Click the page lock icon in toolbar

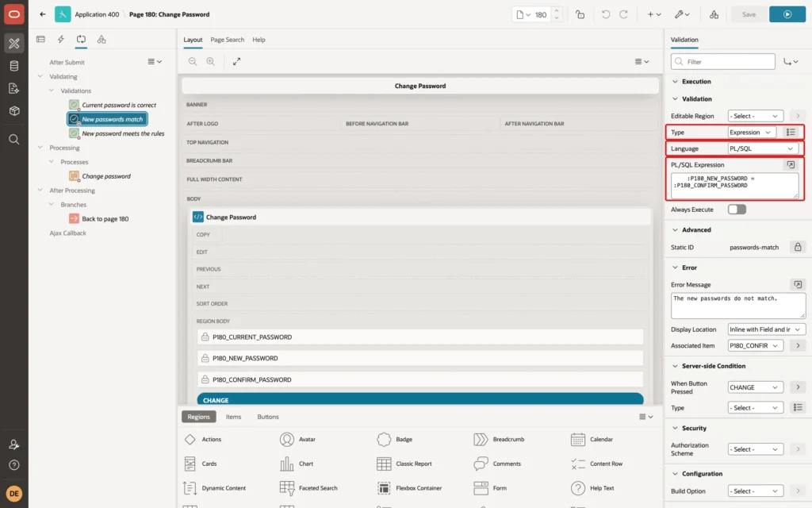click(x=580, y=14)
